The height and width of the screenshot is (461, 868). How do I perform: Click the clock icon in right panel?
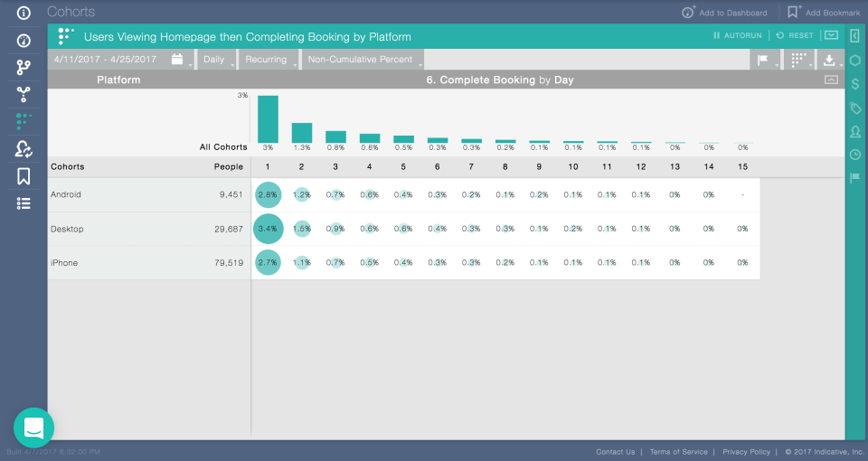pos(855,155)
